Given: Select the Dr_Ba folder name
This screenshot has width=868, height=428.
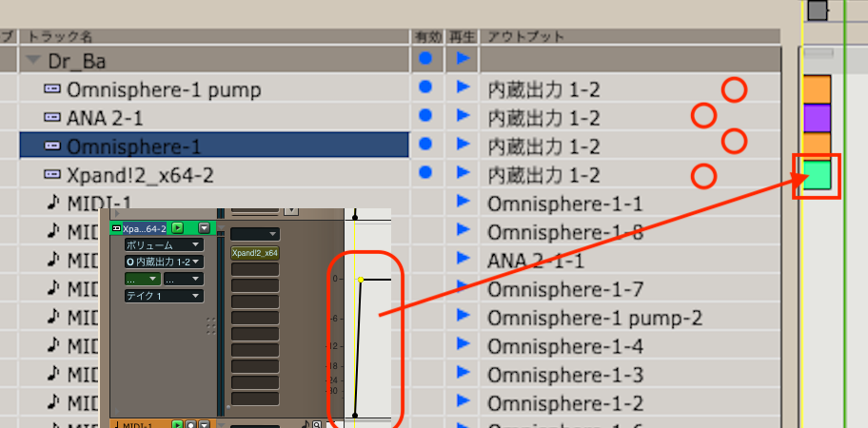Looking at the screenshot, I should coord(77,61).
